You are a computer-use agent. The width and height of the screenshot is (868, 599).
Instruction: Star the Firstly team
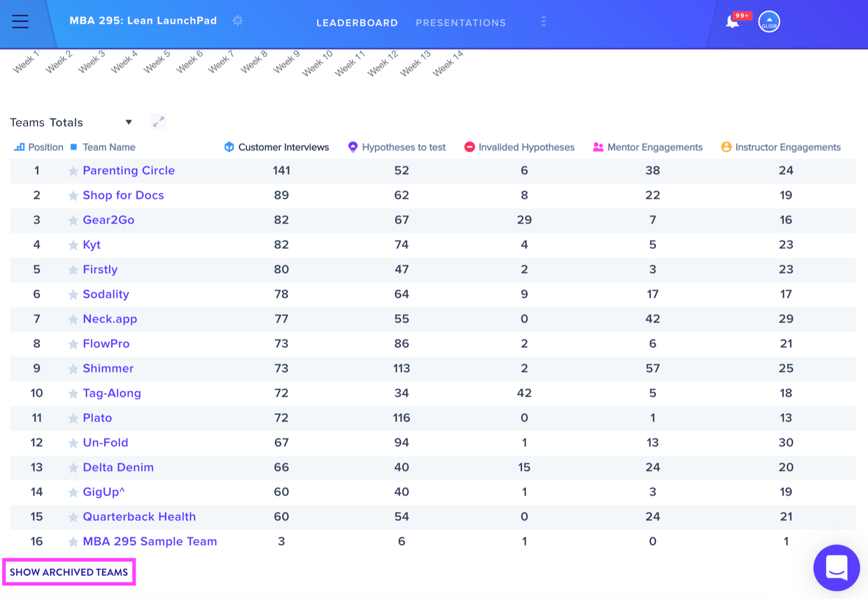click(73, 270)
